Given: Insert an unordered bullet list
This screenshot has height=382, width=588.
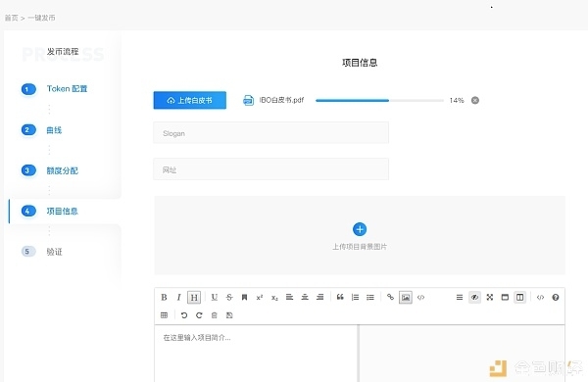Looking at the screenshot, I should tap(370, 298).
